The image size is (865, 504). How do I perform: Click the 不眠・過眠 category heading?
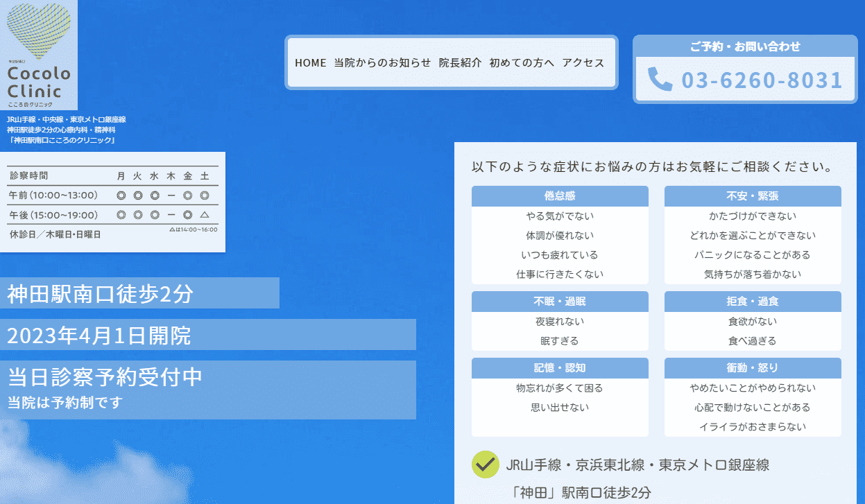pos(560,302)
